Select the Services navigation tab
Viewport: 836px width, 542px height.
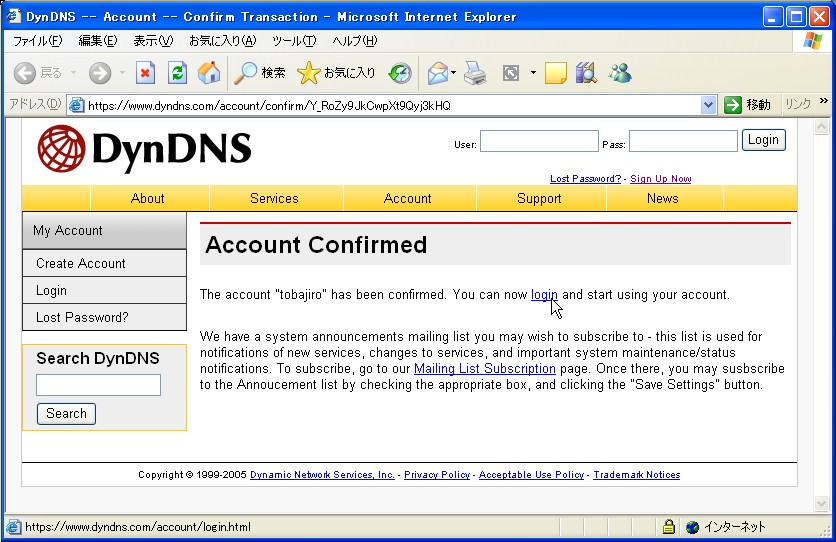pyautogui.click(x=275, y=198)
